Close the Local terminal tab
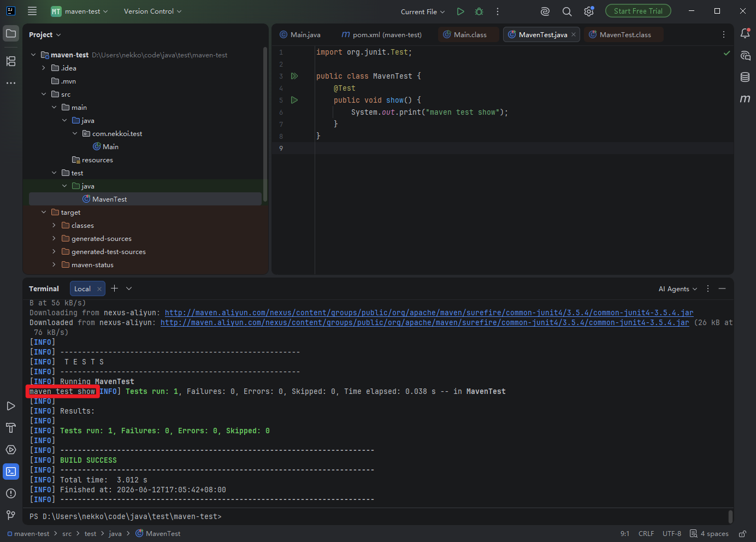This screenshot has height=542, width=756. 99,288
